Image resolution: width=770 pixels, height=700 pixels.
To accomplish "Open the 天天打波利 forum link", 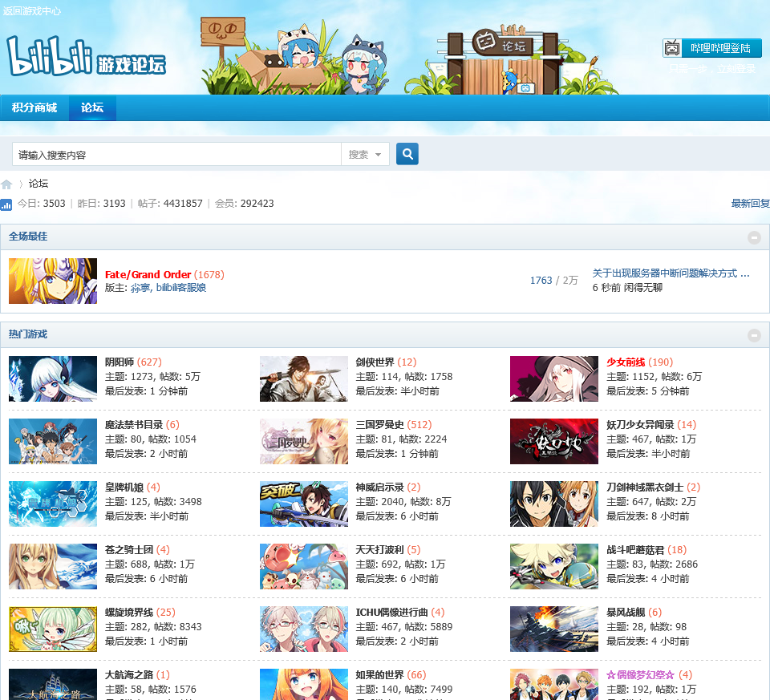I will pos(379,549).
